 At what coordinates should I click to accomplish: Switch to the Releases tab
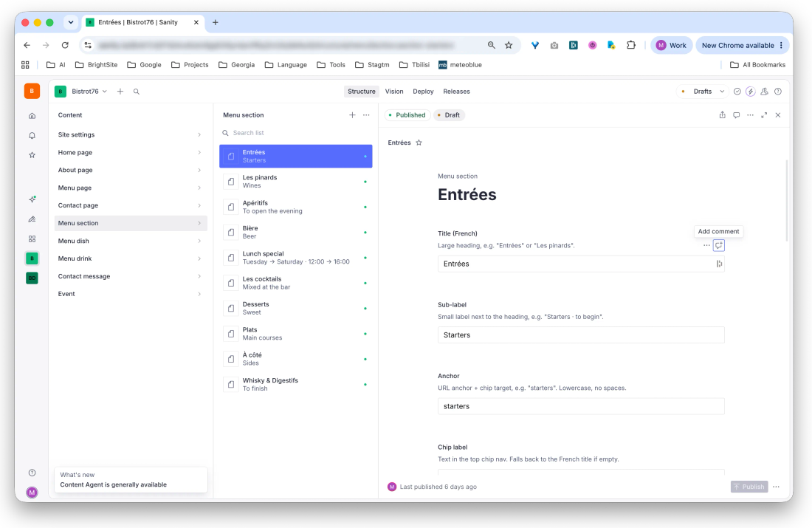click(x=456, y=91)
